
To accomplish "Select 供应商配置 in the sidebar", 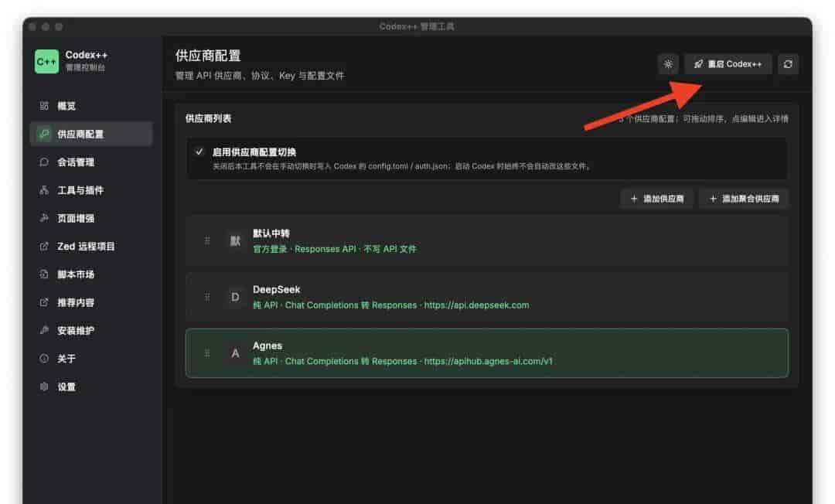I will pos(91,134).
